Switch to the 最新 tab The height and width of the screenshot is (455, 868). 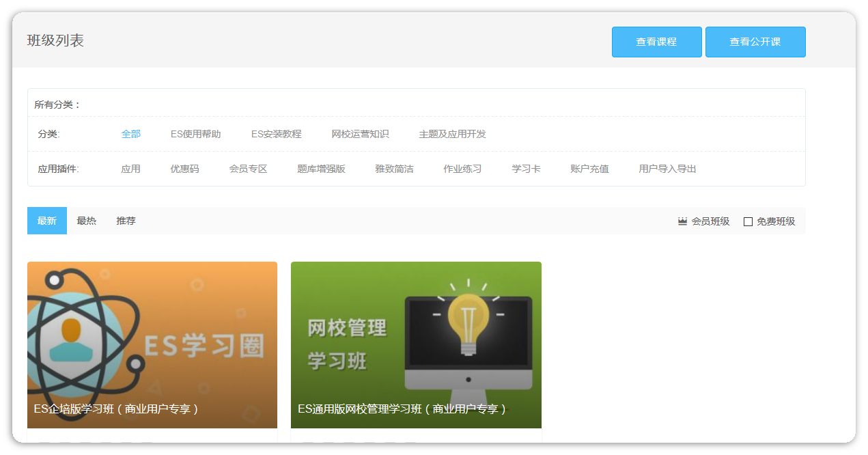click(47, 221)
